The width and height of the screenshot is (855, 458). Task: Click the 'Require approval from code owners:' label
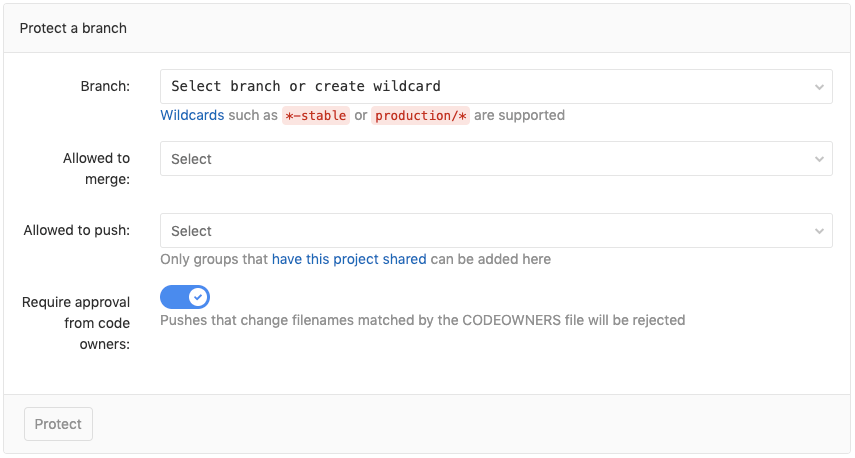click(x=76, y=323)
